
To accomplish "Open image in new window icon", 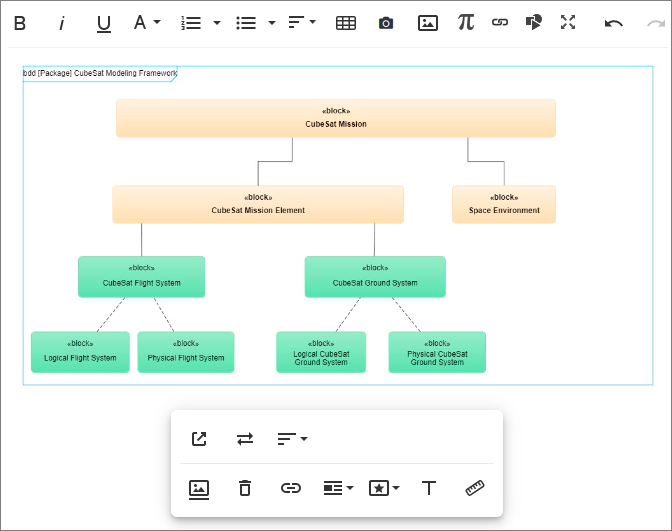I will pos(199,439).
